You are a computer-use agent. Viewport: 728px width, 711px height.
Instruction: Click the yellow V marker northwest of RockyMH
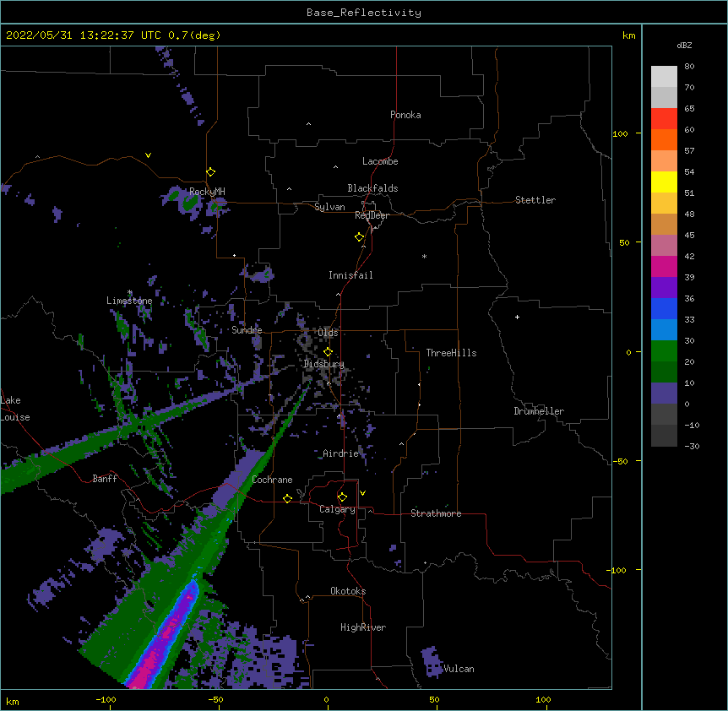[x=148, y=155]
